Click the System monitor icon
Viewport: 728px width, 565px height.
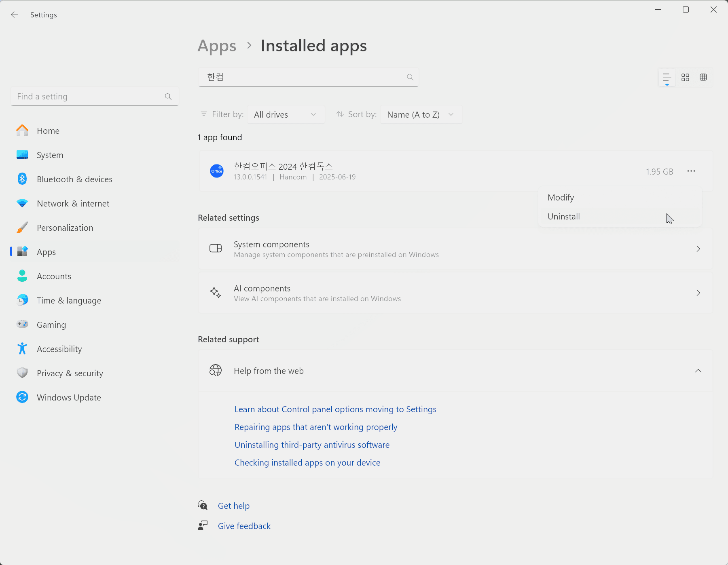(x=22, y=155)
